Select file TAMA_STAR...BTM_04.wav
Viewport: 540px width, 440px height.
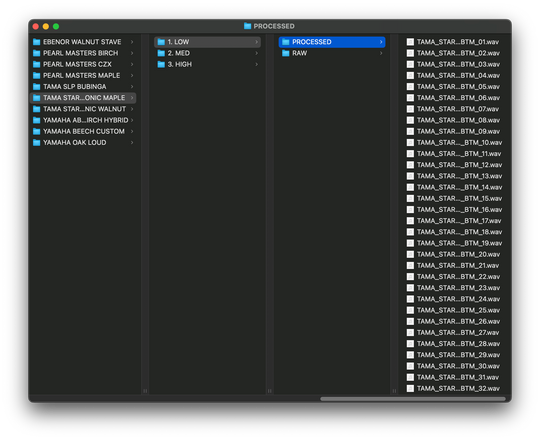(x=458, y=75)
